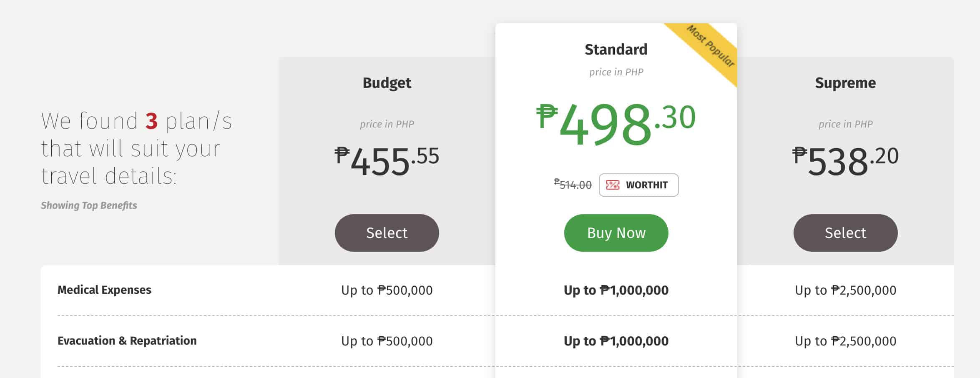Screen dimensions: 980x378
Task: Click the Supreme plan heading
Action: [845, 83]
